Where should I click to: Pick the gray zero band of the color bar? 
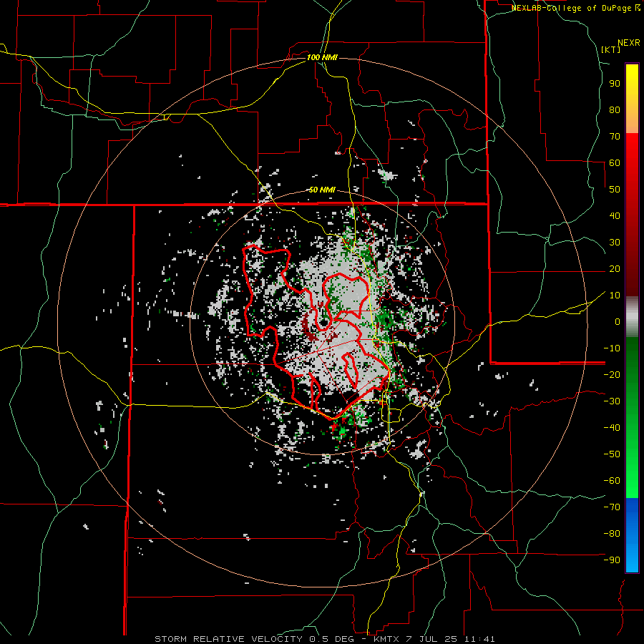pyautogui.click(x=632, y=316)
